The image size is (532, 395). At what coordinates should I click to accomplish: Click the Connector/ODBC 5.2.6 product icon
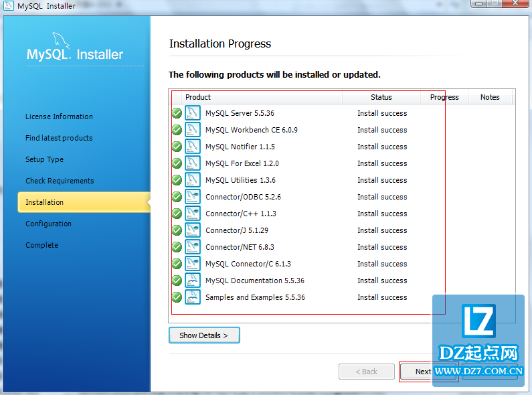pos(192,197)
